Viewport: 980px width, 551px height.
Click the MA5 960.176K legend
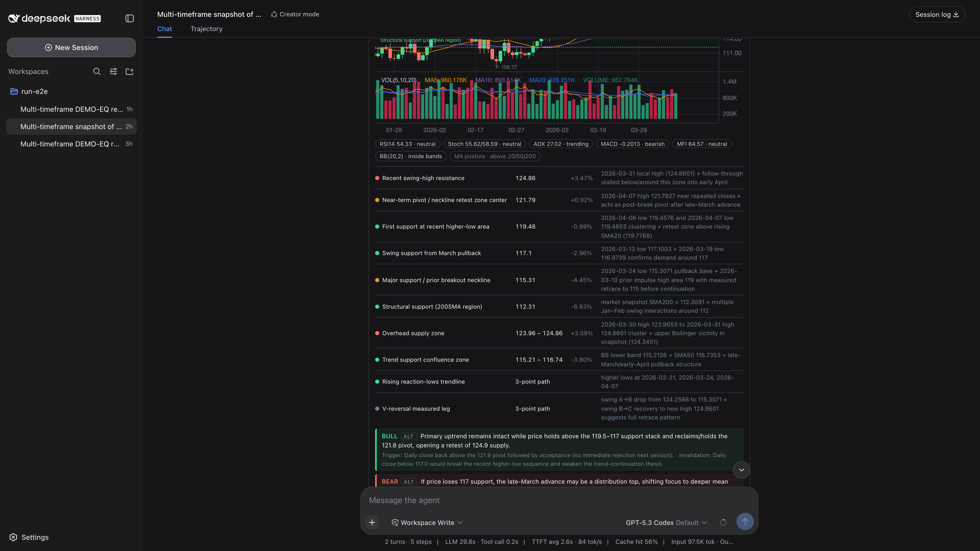coord(446,80)
